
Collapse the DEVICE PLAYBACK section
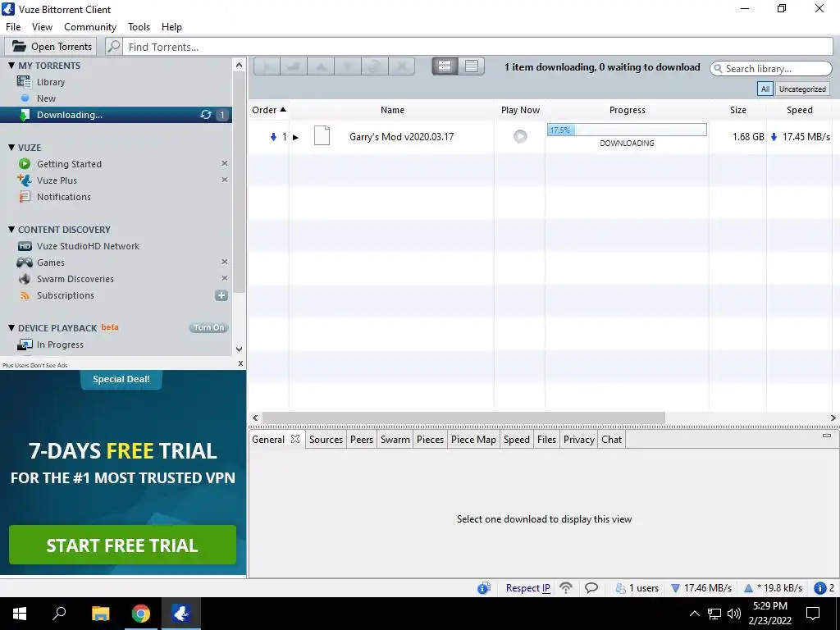[11, 328]
